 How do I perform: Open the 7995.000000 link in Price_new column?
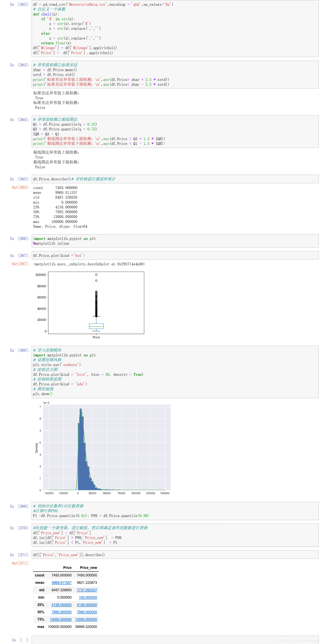point(87,612)
